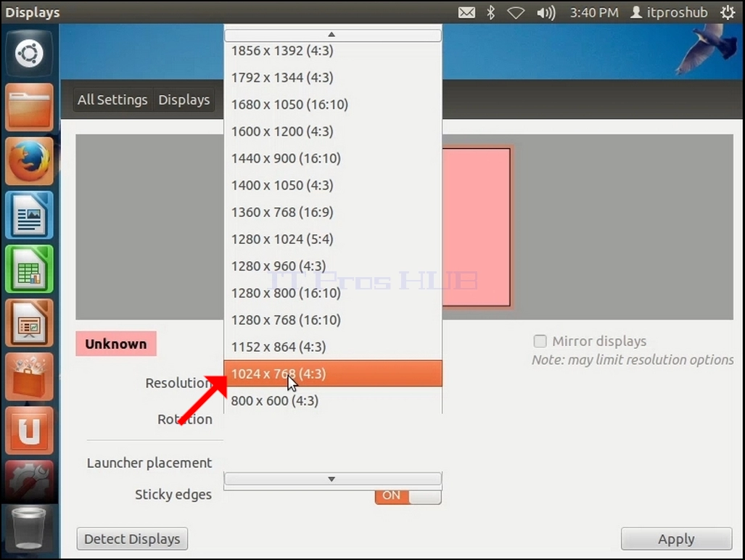Choose 1280 x 800 (16:10) resolution
This screenshot has height=560, width=745.
[332, 293]
